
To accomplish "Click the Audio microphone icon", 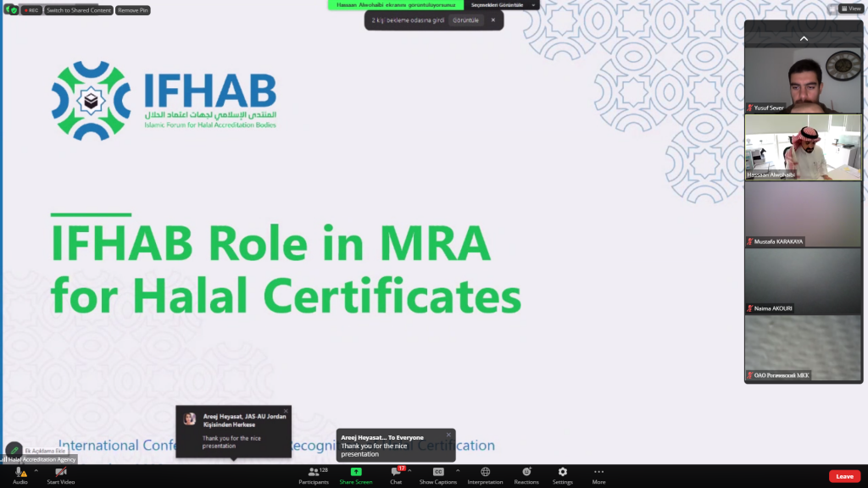I will click(x=20, y=472).
